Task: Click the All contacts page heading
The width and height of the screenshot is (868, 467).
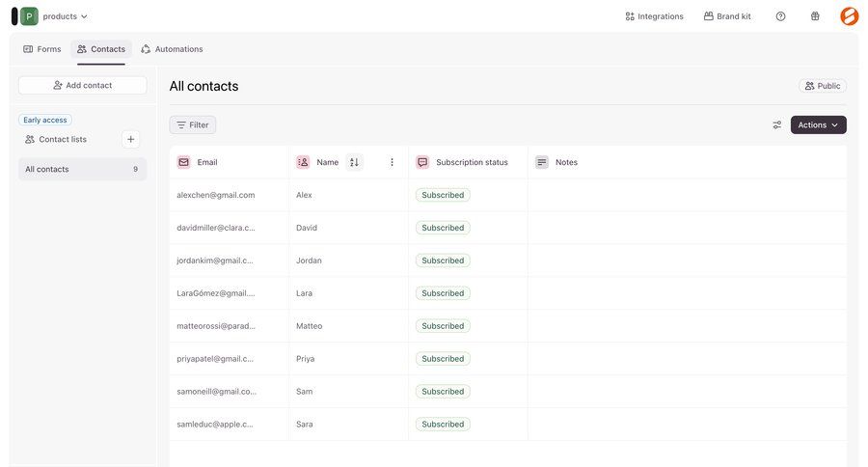Action: coord(203,86)
